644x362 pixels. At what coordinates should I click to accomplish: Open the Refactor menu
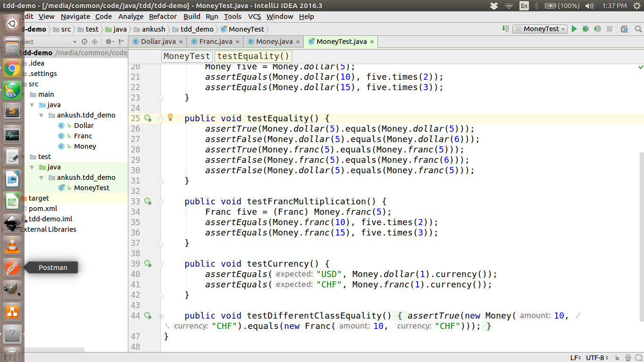click(163, 17)
